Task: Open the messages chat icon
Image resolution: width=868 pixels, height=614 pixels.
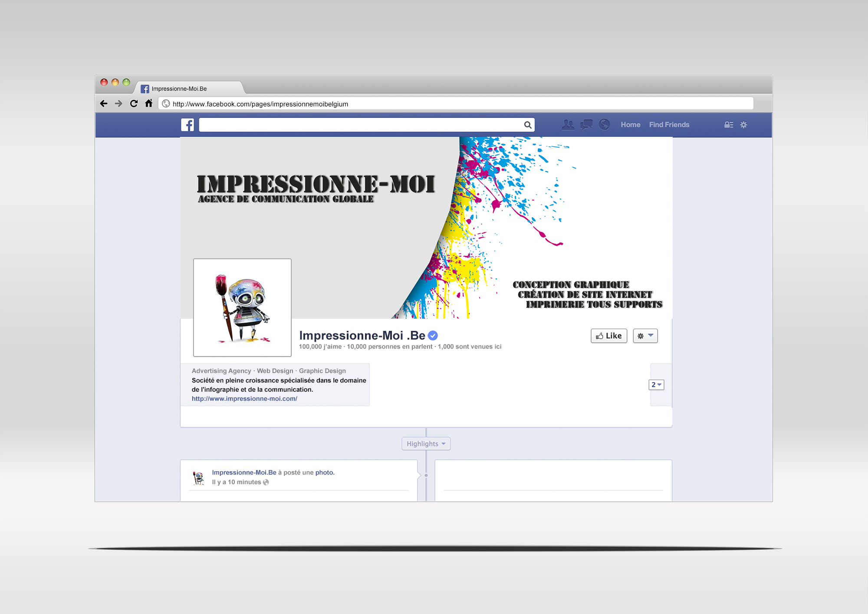Action: click(586, 125)
